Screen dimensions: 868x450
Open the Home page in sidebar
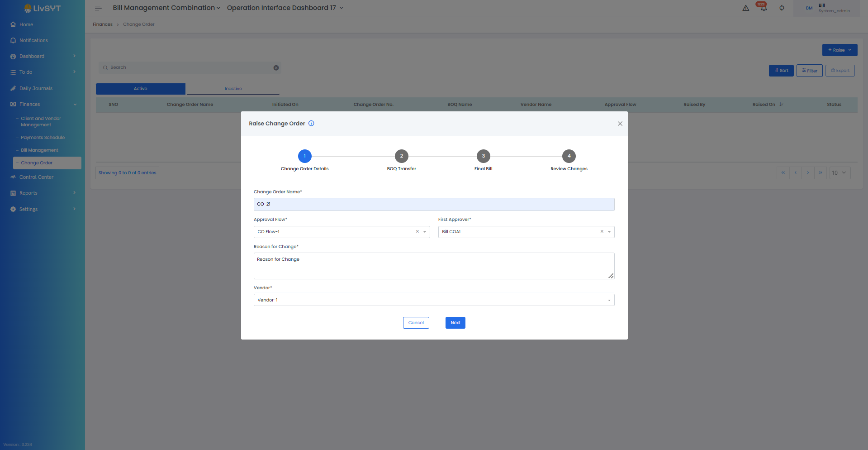[26, 24]
